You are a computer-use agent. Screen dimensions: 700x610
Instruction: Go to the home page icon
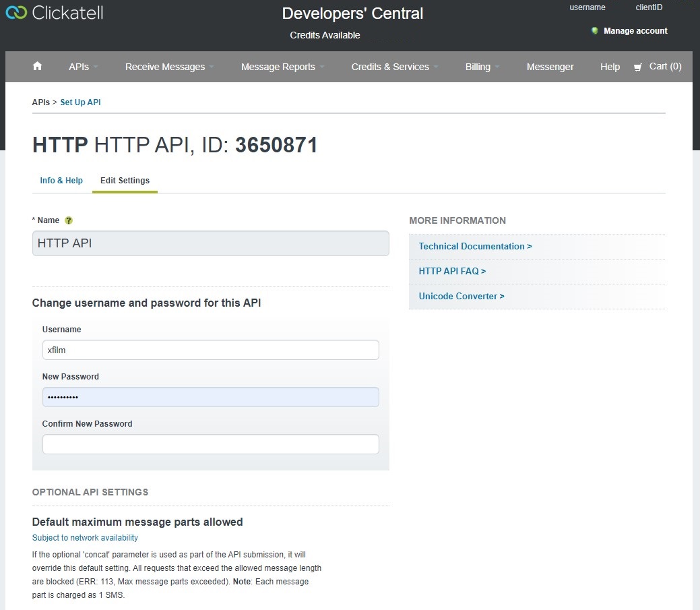coord(38,66)
